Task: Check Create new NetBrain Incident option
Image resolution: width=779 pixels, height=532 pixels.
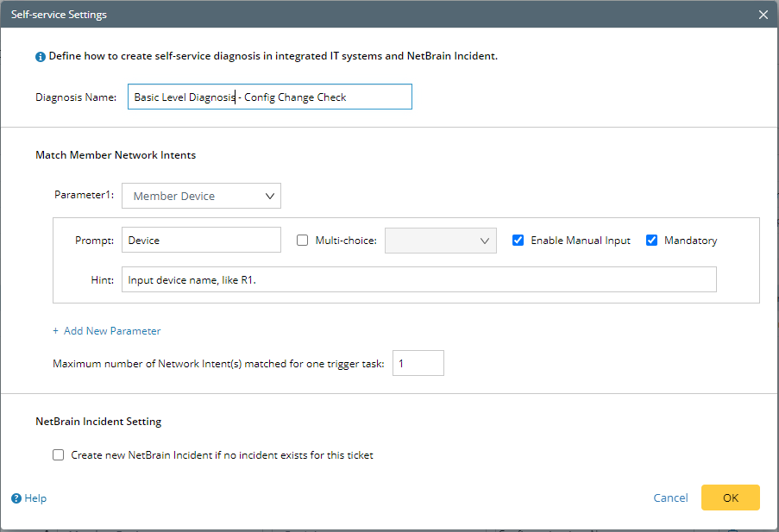Action: pos(58,455)
